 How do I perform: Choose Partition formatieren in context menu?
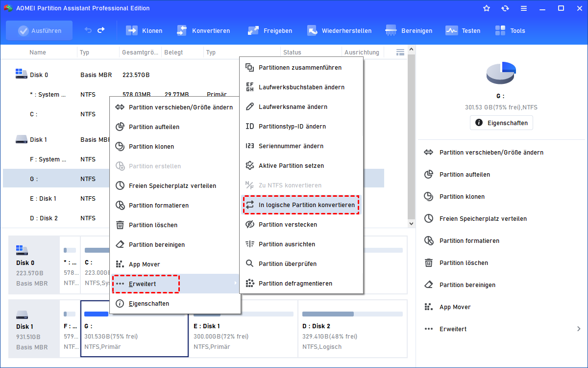click(175, 205)
